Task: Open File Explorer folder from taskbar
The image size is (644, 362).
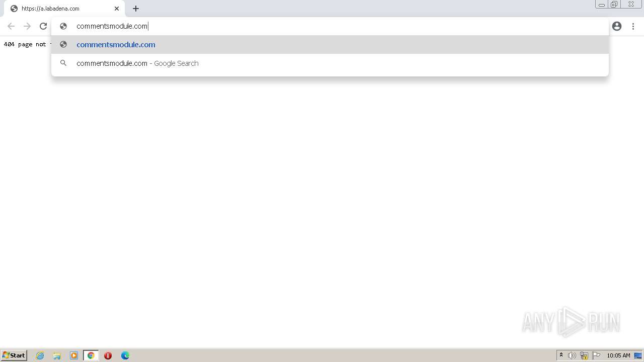Action: [x=57, y=355]
